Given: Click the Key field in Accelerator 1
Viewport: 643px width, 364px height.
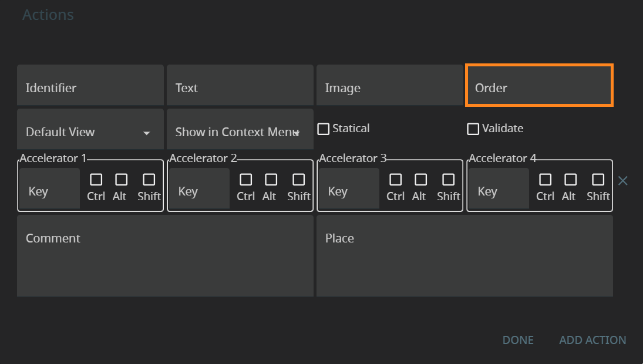Looking at the screenshot, I should point(49,191).
